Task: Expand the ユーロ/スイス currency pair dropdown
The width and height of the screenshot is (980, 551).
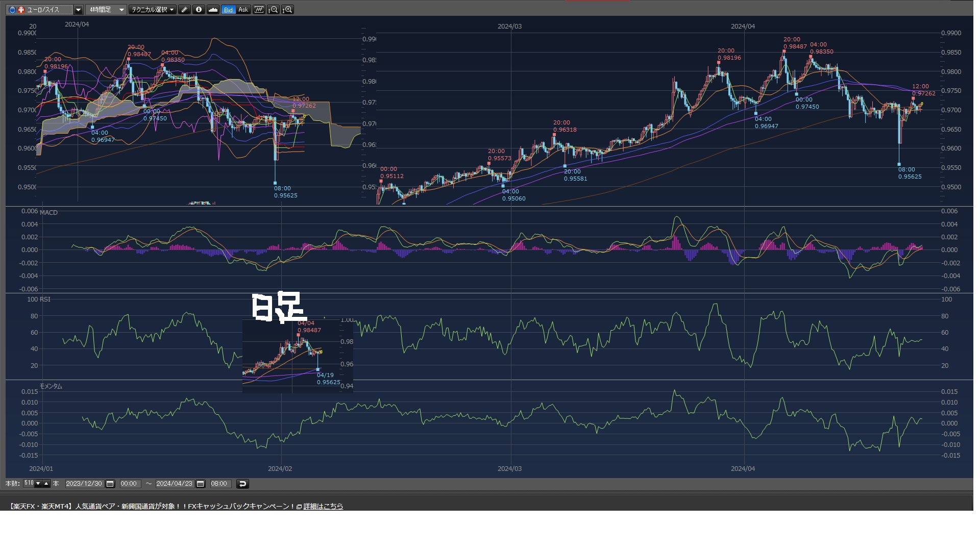Action: coord(78,10)
